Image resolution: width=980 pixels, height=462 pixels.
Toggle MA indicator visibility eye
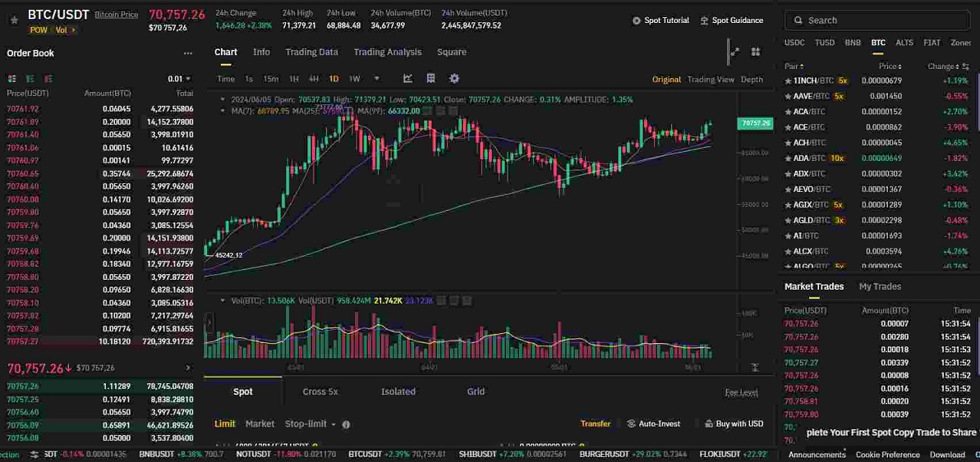coord(426,111)
